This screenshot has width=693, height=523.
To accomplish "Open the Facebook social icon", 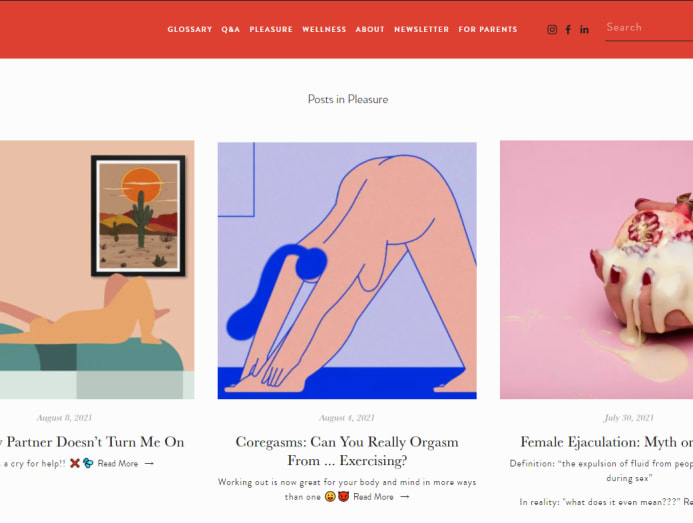I will [x=568, y=30].
